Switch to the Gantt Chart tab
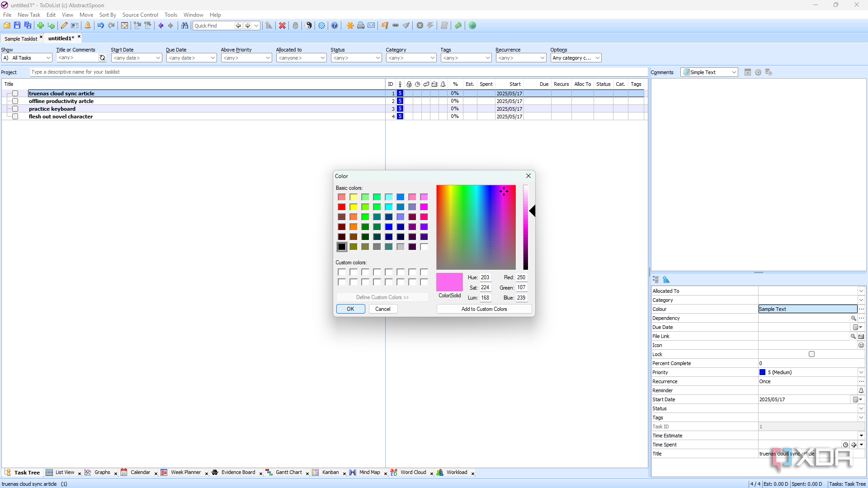The height and width of the screenshot is (488, 868). (289, 473)
